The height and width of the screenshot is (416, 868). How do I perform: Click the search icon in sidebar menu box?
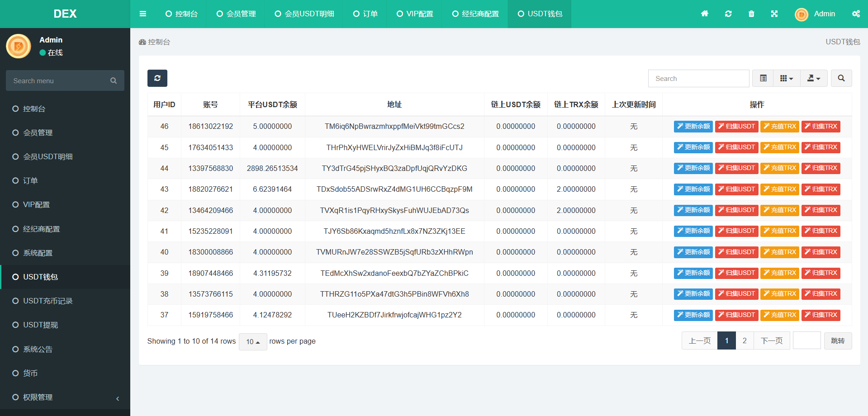[114, 80]
